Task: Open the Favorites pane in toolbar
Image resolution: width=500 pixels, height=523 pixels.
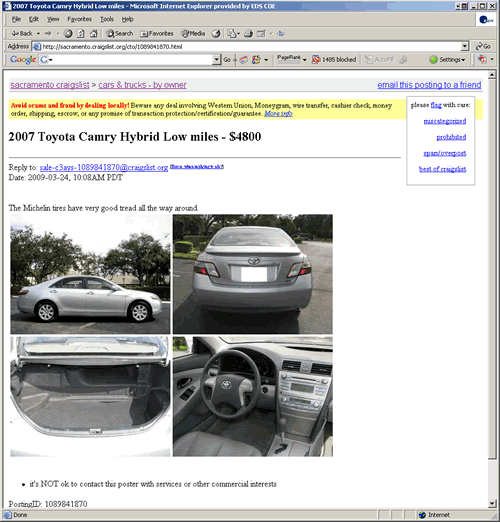Action: [x=157, y=33]
